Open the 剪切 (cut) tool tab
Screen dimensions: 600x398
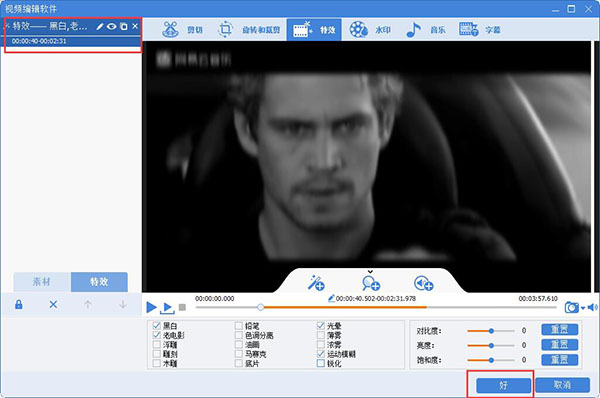[183, 29]
